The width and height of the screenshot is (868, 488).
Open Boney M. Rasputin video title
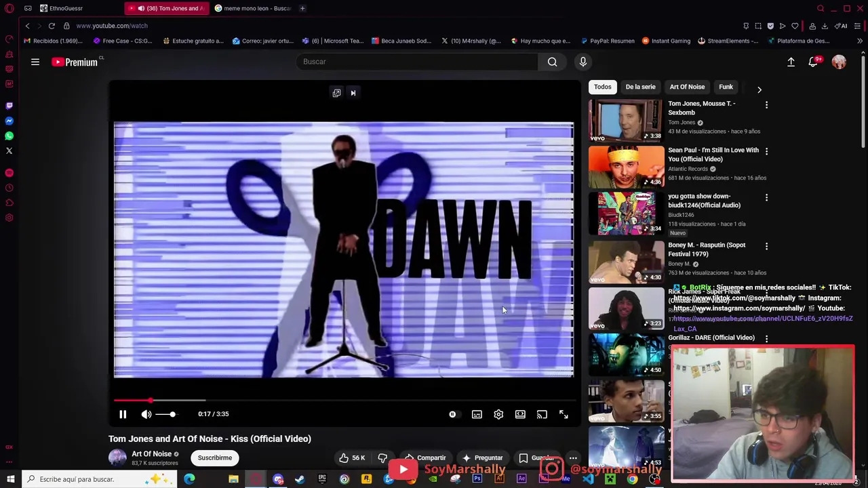[x=707, y=249]
